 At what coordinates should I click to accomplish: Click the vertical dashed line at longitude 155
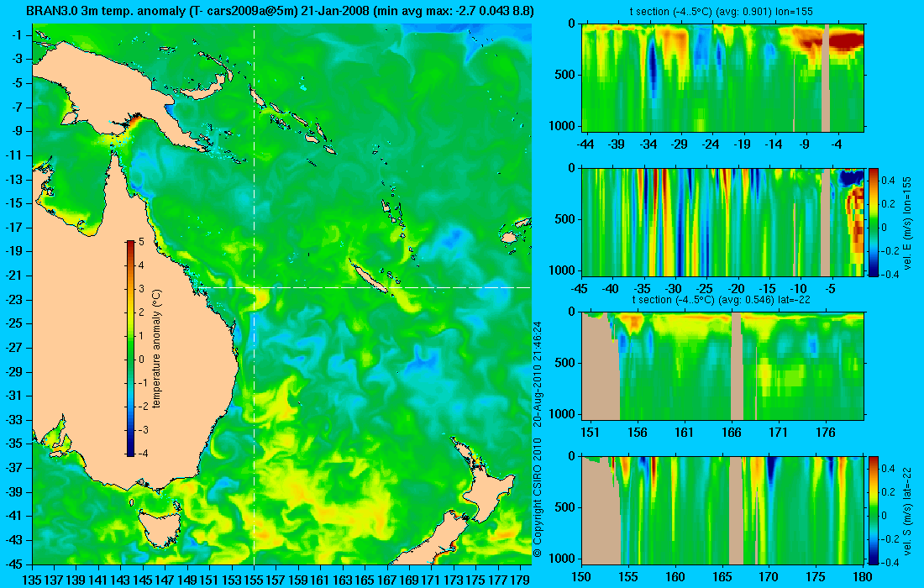(254, 295)
